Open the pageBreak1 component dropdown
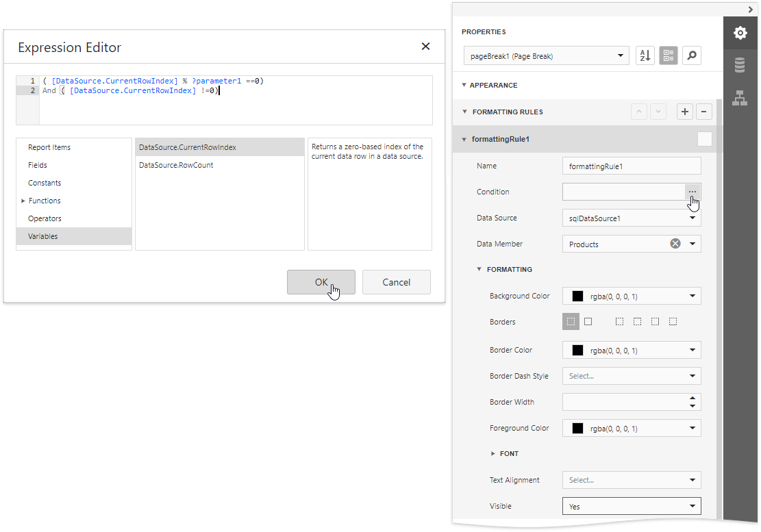This screenshot has width=761, height=532. click(621, 56)
